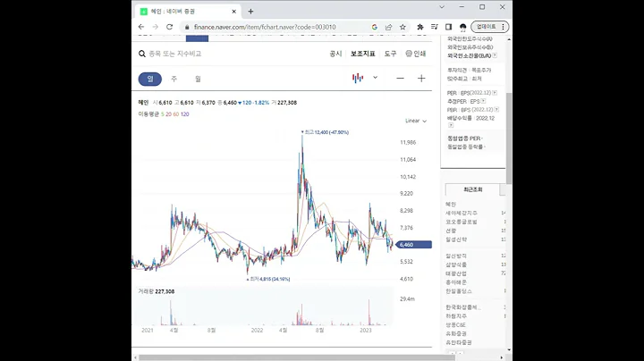
Task: Click the 6,460 current price marker
Action: [413, 245]
